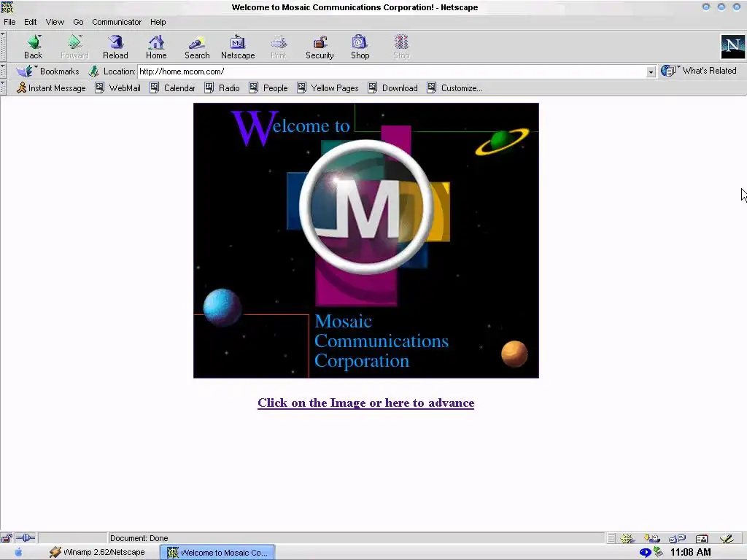This screenshot has height=560, width=747.
Task: Open Newsgroups from the component bar
Action: (x=676, y=539)
